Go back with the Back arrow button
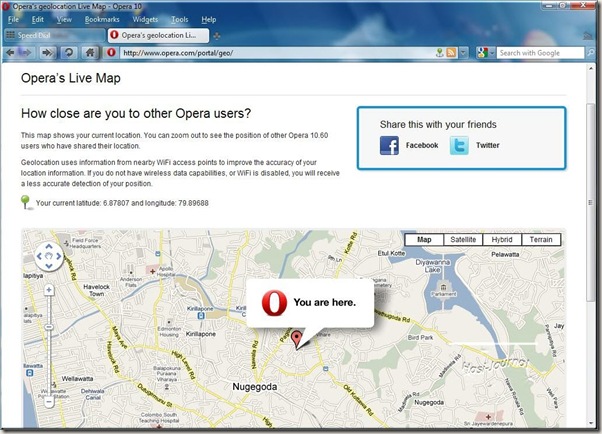Screen dimensions: 602x434 10,53
